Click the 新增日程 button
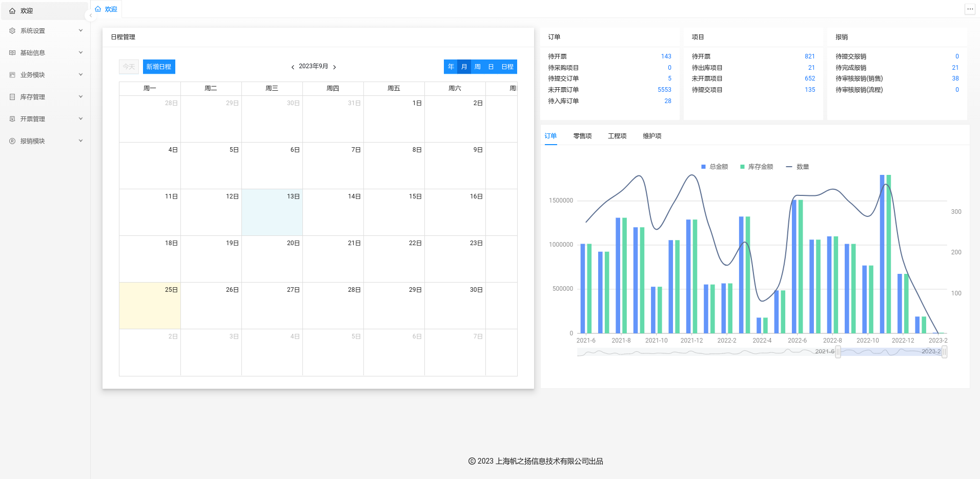Image resolution: width=980 pixels, height=479 pixels. click(159, 67)
